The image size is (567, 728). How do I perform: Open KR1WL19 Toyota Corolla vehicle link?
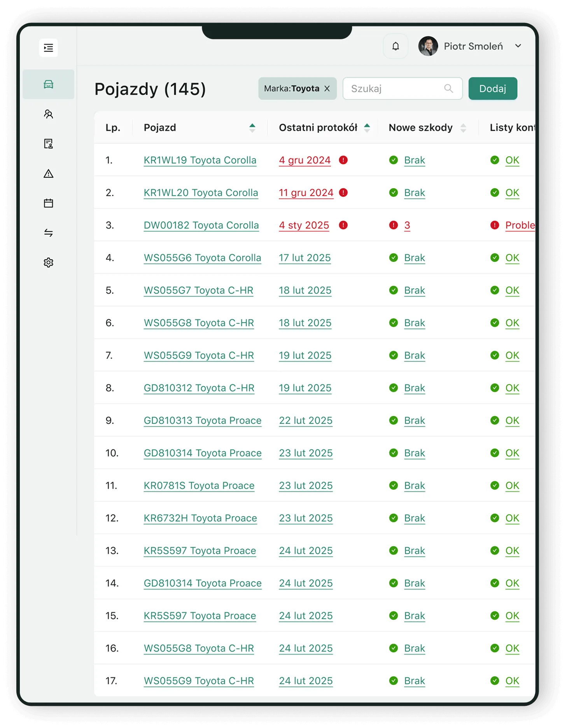200,160
